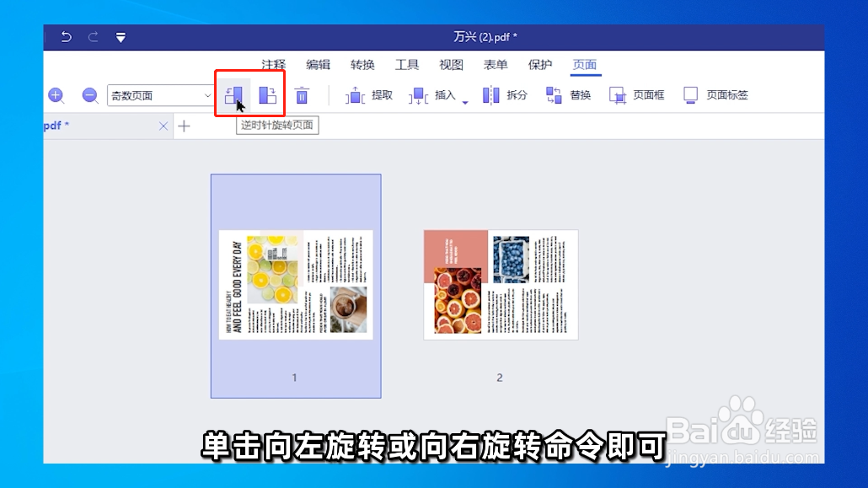Click the 页面框 page box icon

click(619, 95)
